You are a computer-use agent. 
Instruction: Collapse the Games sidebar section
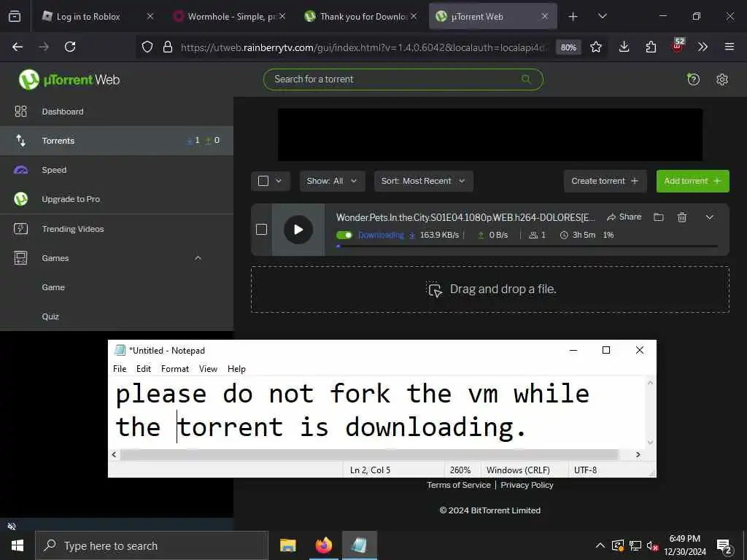pyautogui.click(x=198, y=258)
